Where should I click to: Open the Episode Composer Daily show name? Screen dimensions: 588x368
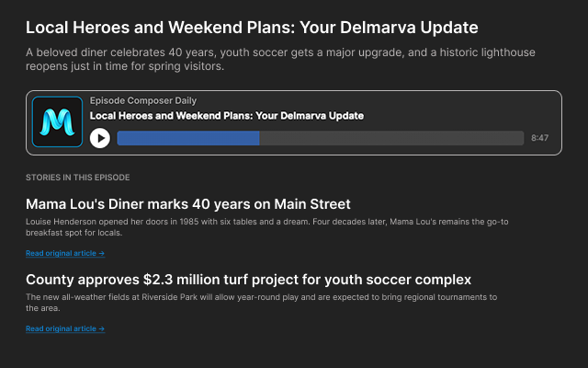[x=142, y=100]
